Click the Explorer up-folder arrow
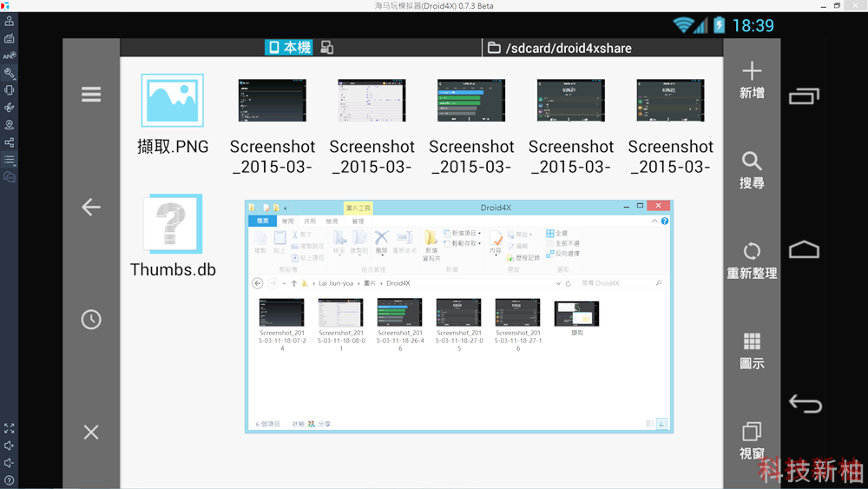This screenshot has height=489, width=868. [294, 283]
